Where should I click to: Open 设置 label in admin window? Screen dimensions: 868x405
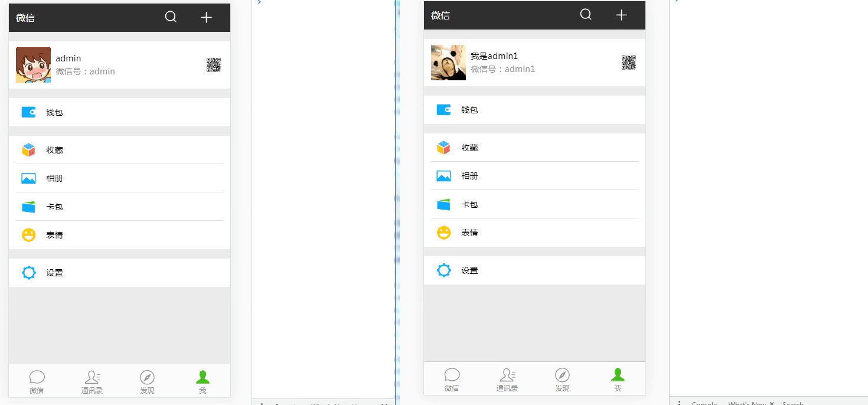click(x=55, y=273)
